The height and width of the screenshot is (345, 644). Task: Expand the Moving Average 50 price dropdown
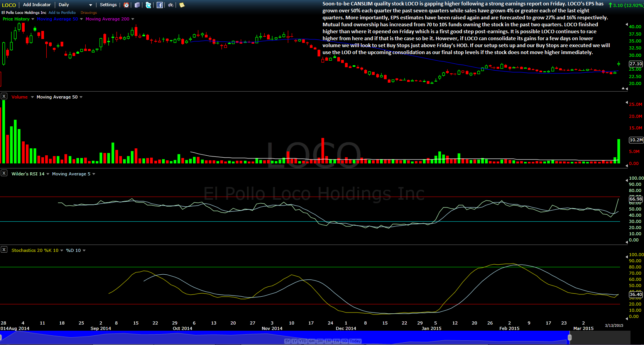pyautogui.click(x=81, y=19)
